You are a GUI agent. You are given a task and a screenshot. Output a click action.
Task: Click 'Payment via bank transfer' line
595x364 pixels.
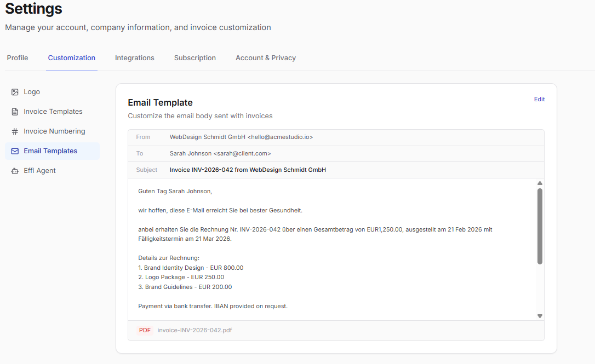pyautogui.click(x=213, y=307)
